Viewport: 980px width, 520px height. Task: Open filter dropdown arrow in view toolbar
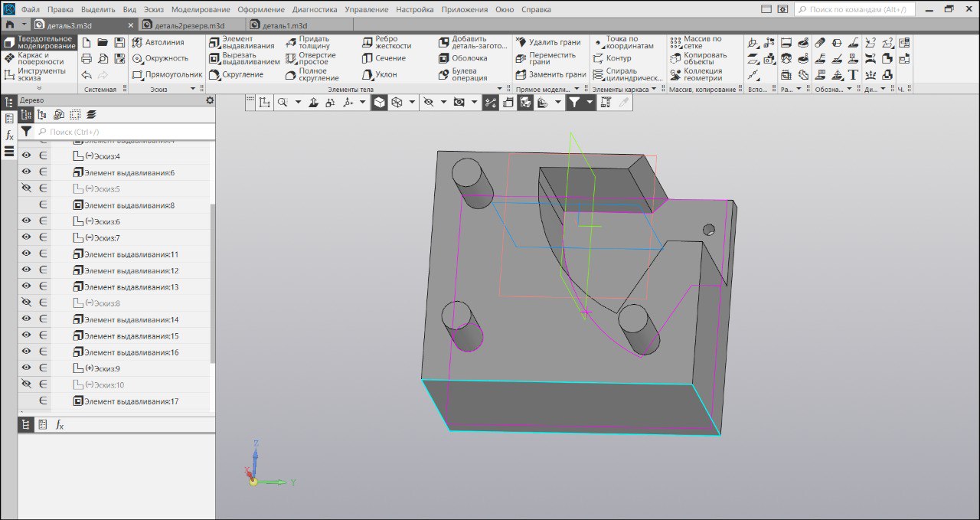(x=590, y=102)
